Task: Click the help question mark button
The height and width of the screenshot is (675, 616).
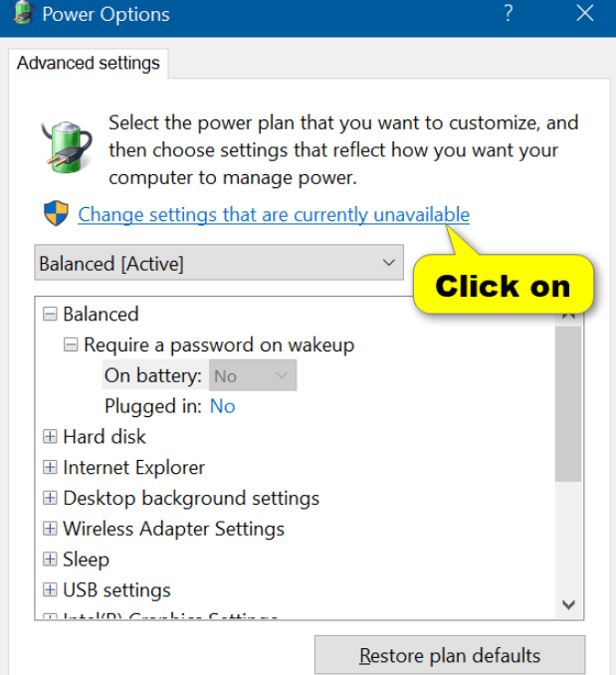Action: (508, 14)
